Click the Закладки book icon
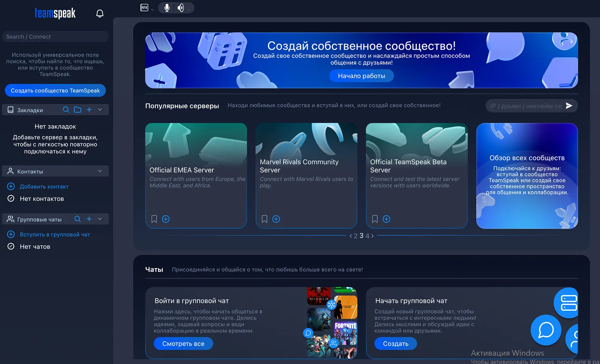Screen dimensions: 600x364 point(11,110)
